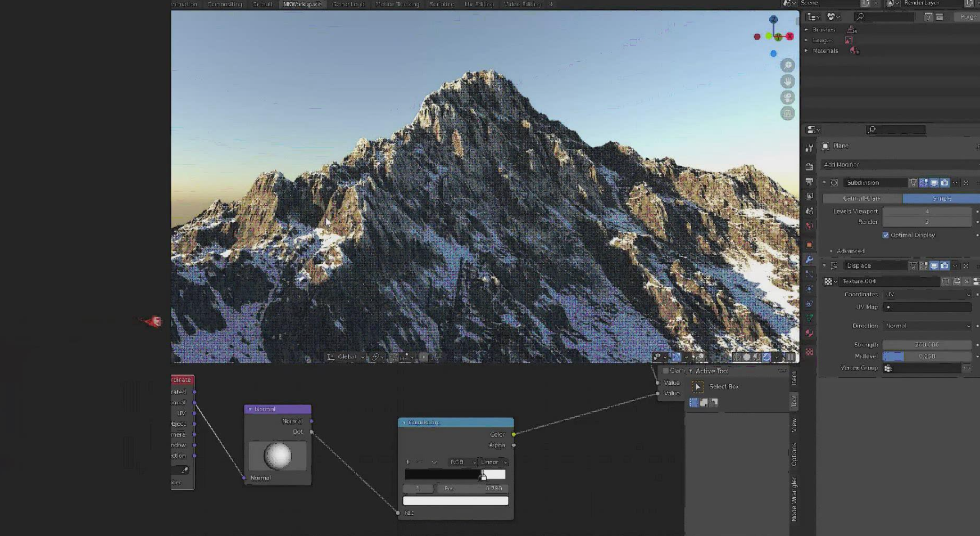Open the Material properties tab icon

coord(809,333)
